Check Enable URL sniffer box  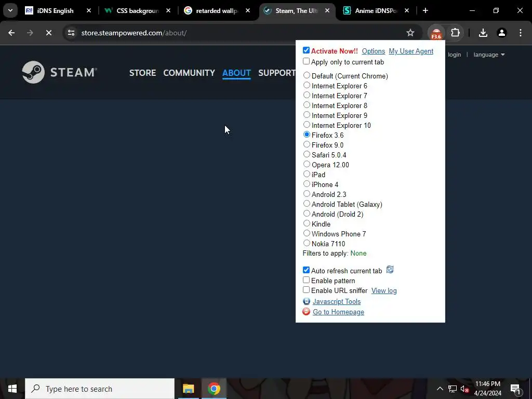click(306, 290)
